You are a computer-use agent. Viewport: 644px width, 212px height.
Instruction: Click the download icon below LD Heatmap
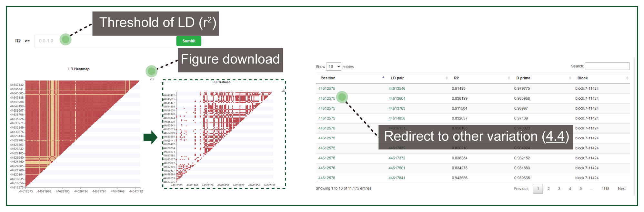point(152,78)
